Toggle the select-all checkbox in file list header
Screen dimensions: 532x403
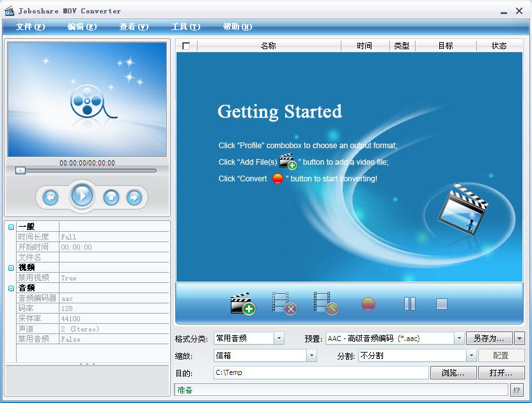coord(186,46)
